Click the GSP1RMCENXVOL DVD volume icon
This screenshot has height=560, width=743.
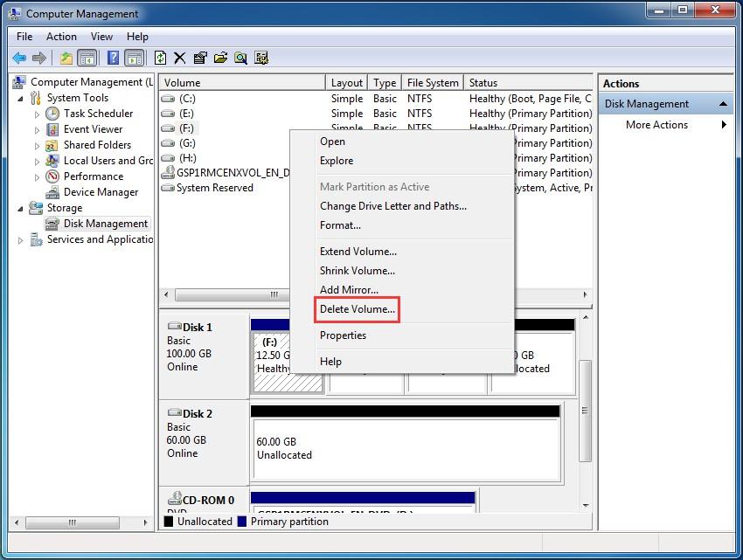pos(168,172)
